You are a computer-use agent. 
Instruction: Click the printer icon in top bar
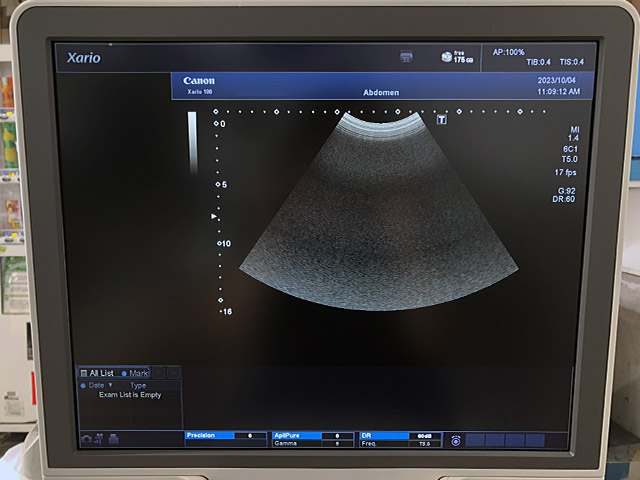[x=406, y=57]
